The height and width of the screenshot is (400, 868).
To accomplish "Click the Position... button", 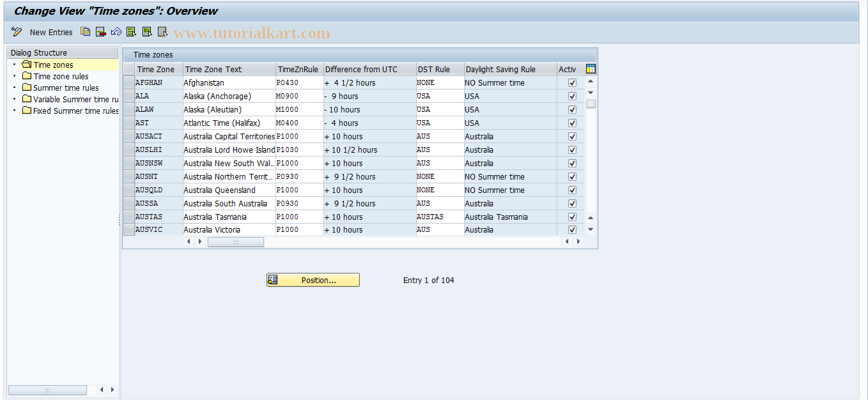I will tap(313, 279).
